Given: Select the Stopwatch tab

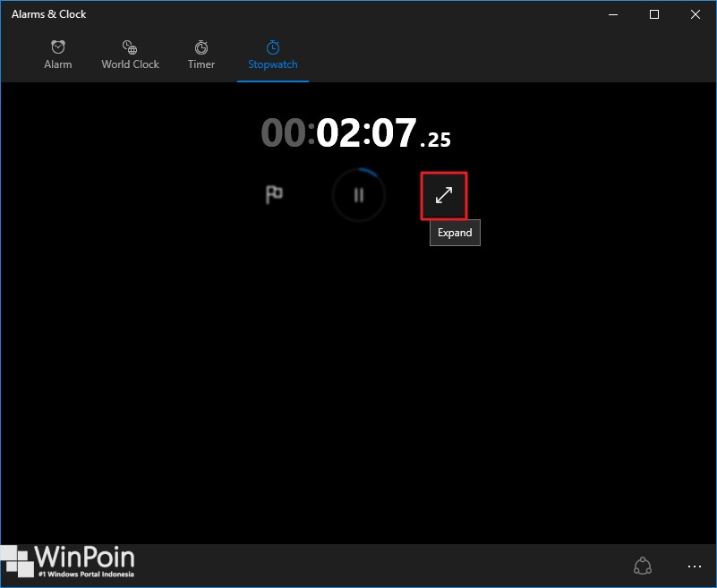Looking at the screenshot, I should 272,55.
